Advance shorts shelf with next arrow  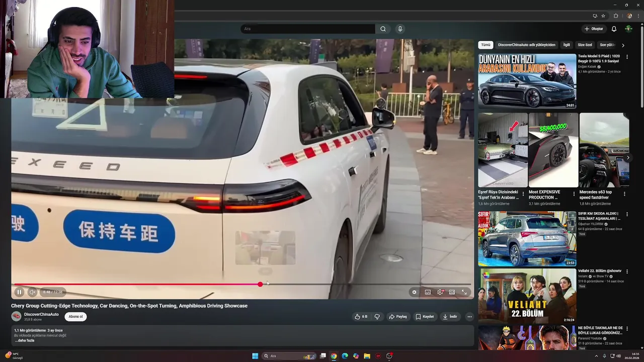[x=628, y=157]
